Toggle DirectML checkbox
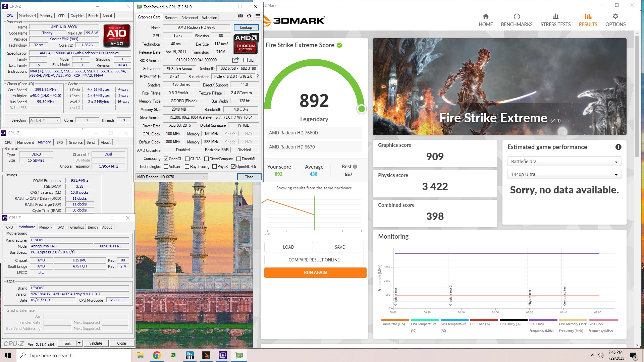 pos(238,159)
